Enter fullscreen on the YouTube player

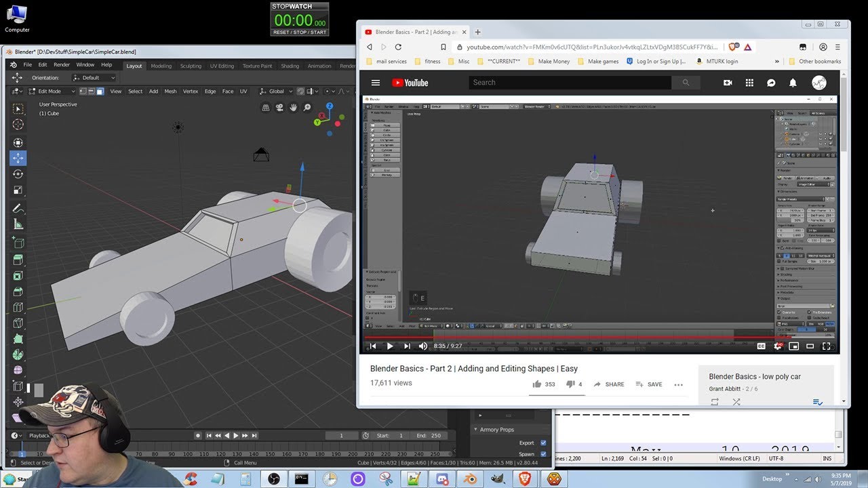click(x=827, y=346)
